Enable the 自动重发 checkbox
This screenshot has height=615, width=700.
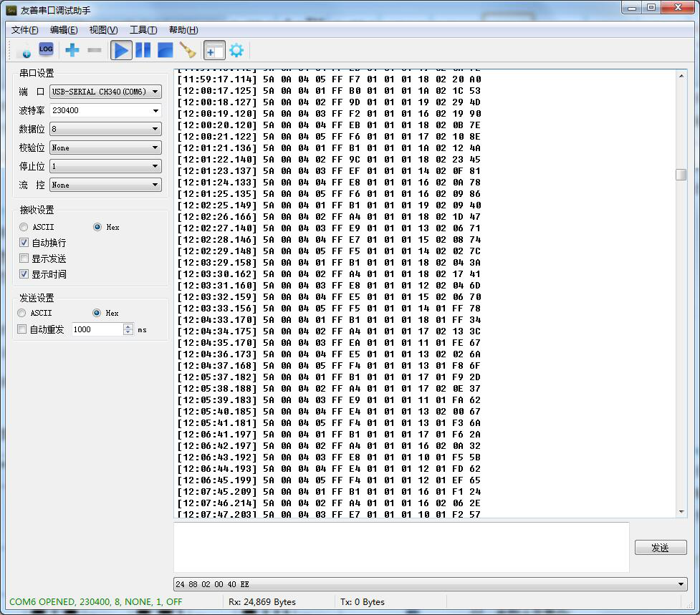21,329
